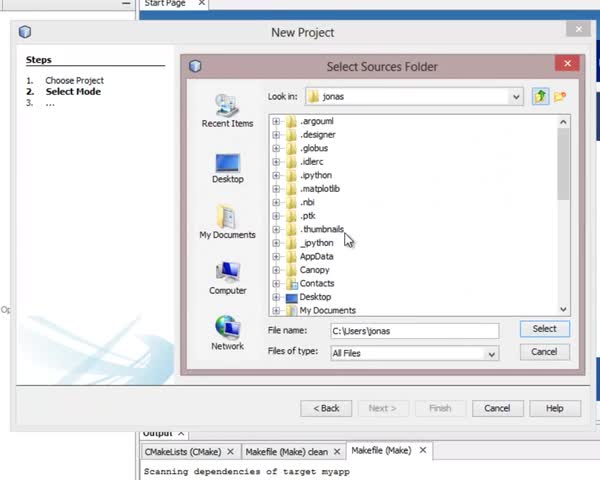Select the .argouml folder icon
This screenshot has height=480, width=600.
click(x=291, y=121)
